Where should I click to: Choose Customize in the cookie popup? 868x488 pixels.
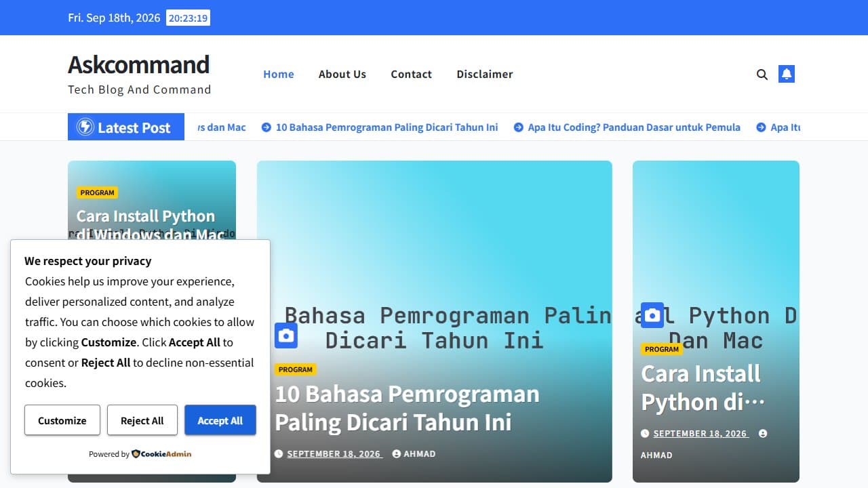tap(62, 420)
